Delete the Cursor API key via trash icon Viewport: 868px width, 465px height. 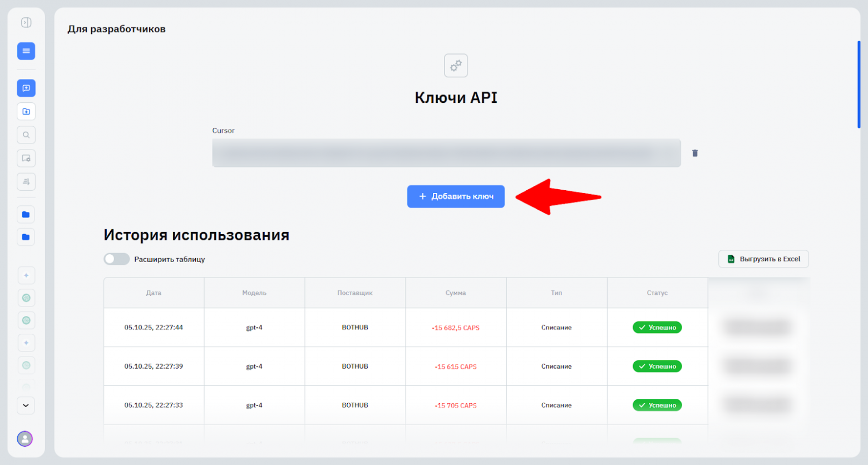pos(695,153)
